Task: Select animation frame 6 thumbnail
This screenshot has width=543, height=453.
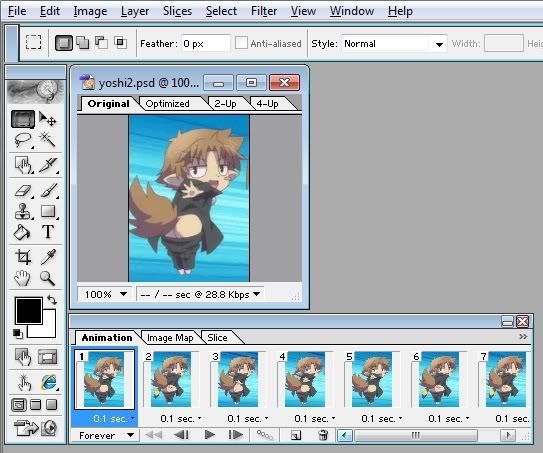Action: pyautogui.click(x=439, y=379)
